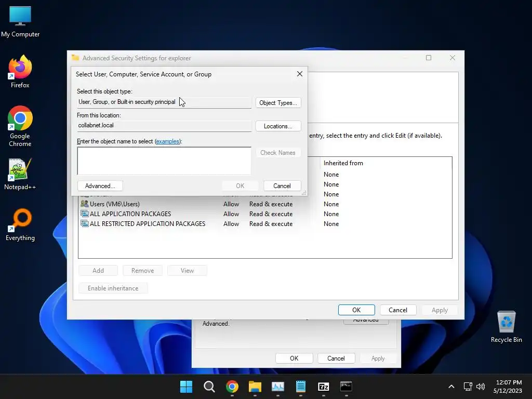Close the Advanced Security Settings window

(453, 58)
